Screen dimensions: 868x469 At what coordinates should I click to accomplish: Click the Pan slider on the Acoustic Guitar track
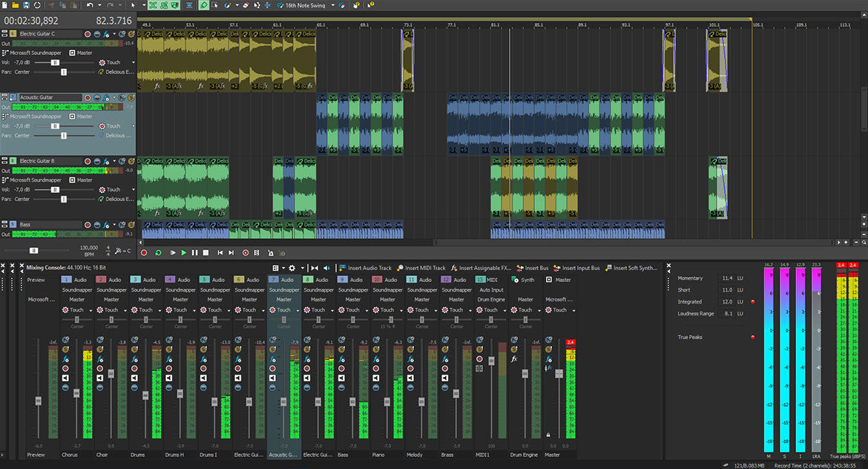(64, 136)
